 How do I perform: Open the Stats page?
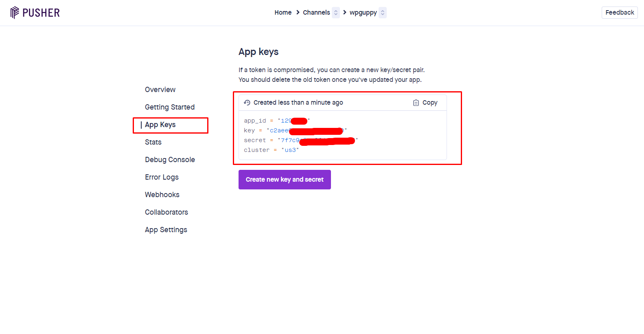tap(153, 142)
